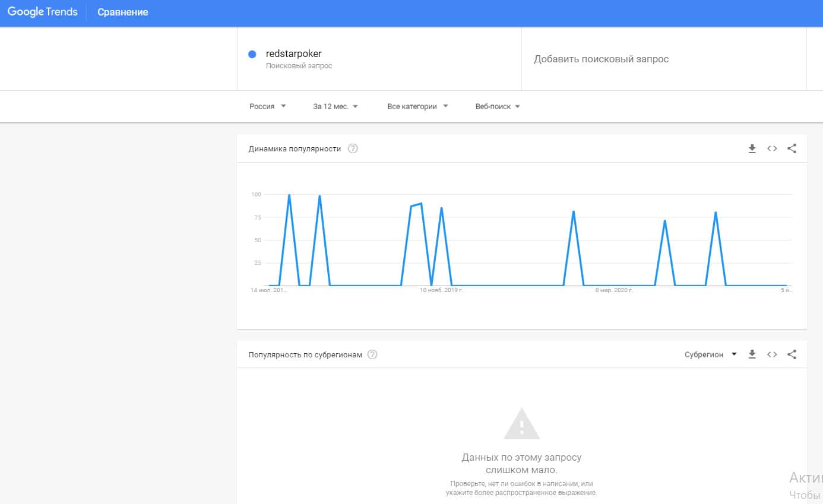823x504 pixels.
Task: Edit the redstarpoker search term
Action: pos(293,54)
